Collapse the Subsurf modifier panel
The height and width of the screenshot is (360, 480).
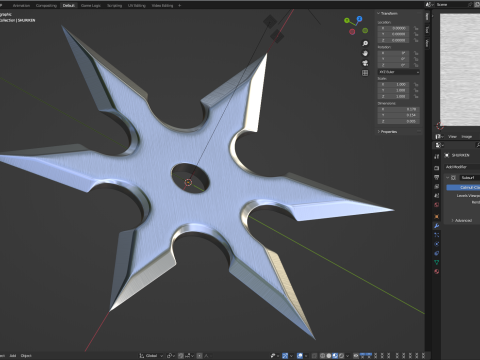pyautogui.click(x=448, y=178)
